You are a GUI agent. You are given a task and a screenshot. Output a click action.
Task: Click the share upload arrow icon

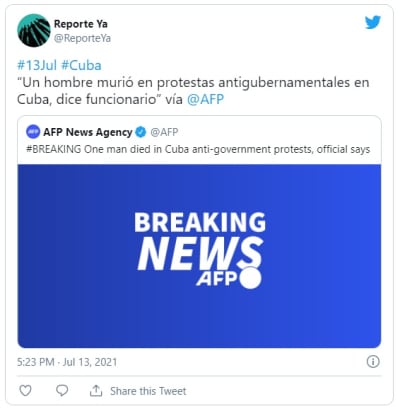tap(96, 390)
